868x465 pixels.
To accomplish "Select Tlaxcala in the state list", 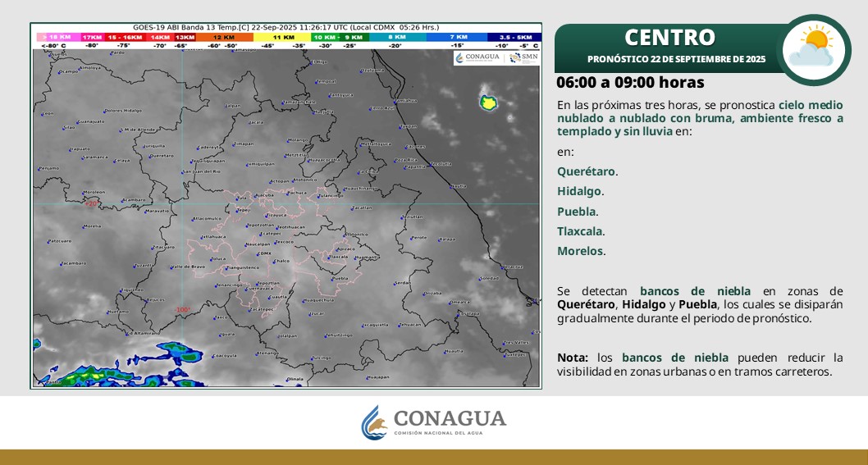I will coord(580,231).
